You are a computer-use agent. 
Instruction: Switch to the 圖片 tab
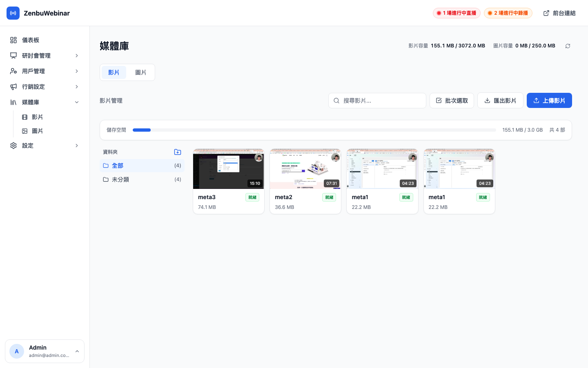pos(141,72)
